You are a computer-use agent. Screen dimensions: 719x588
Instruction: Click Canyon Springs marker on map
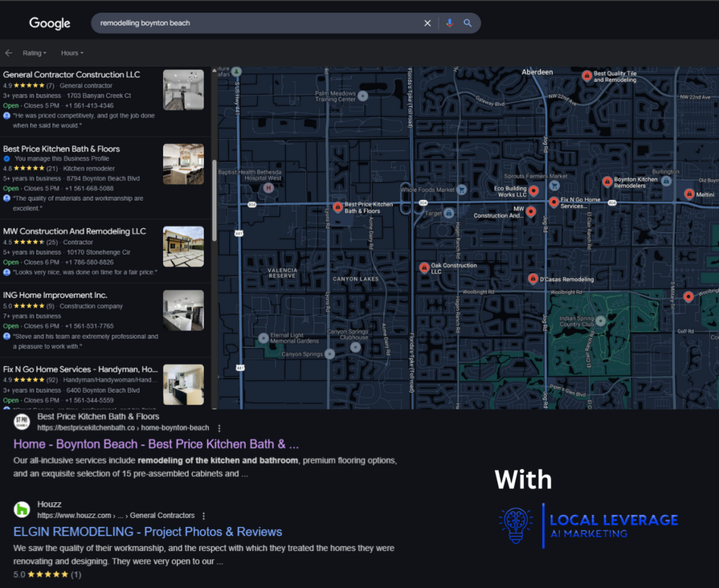coord(330,354)
